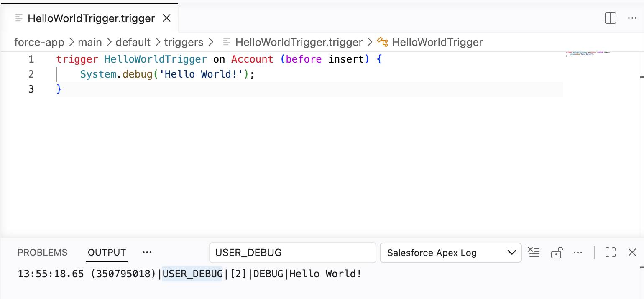
Task: Click the 'debug' method call on line 2
Action: 138,74
